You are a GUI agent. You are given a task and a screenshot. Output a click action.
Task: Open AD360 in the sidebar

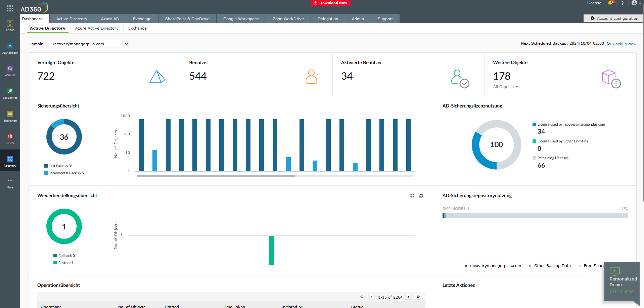pos(10,26)
